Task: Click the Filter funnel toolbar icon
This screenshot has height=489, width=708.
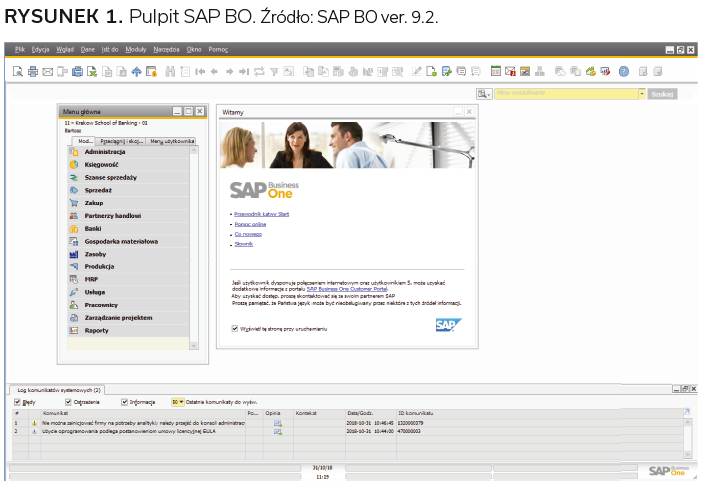Action: pos(274,71)
